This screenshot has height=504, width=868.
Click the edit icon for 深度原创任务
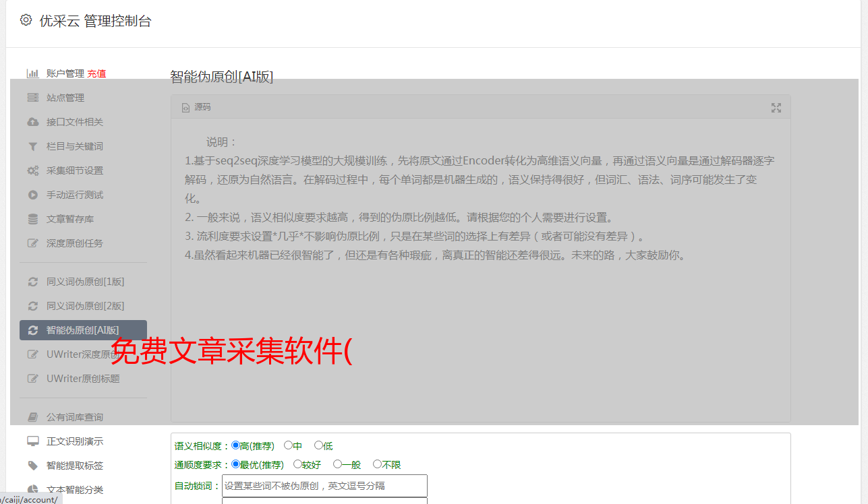pos(32,243)
